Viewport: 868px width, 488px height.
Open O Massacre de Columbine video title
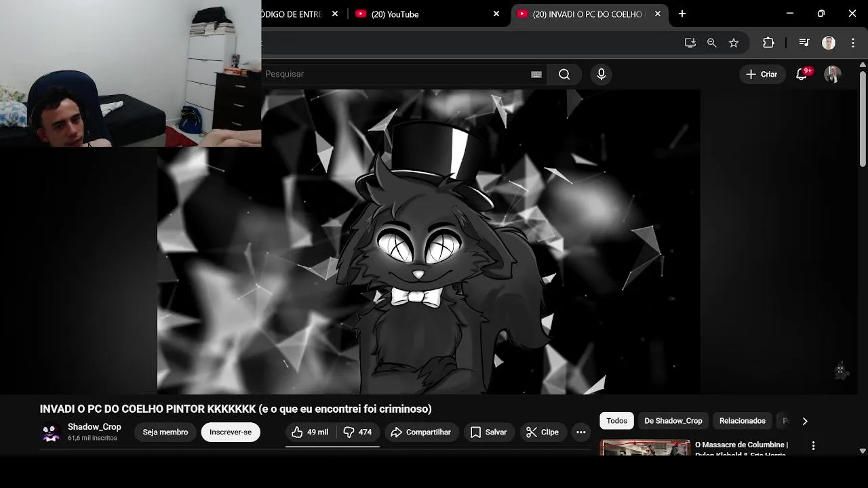(x=741, y=449)
